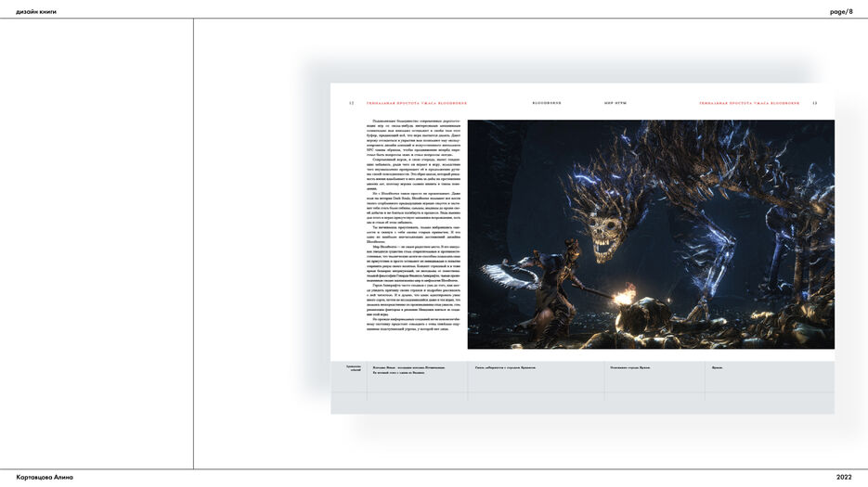
Task: Click page number 12 on the spread
Action: coord(351,103)
